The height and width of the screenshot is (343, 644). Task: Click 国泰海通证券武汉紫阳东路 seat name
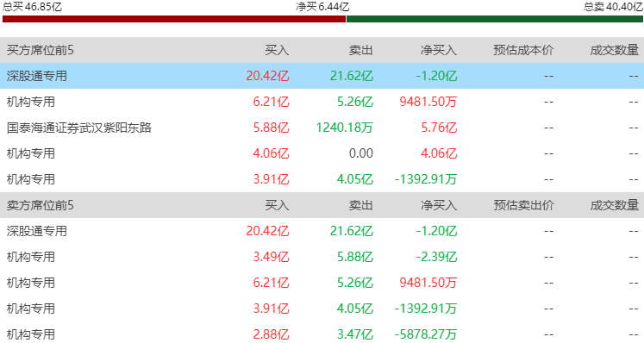(x=78, y=128)
